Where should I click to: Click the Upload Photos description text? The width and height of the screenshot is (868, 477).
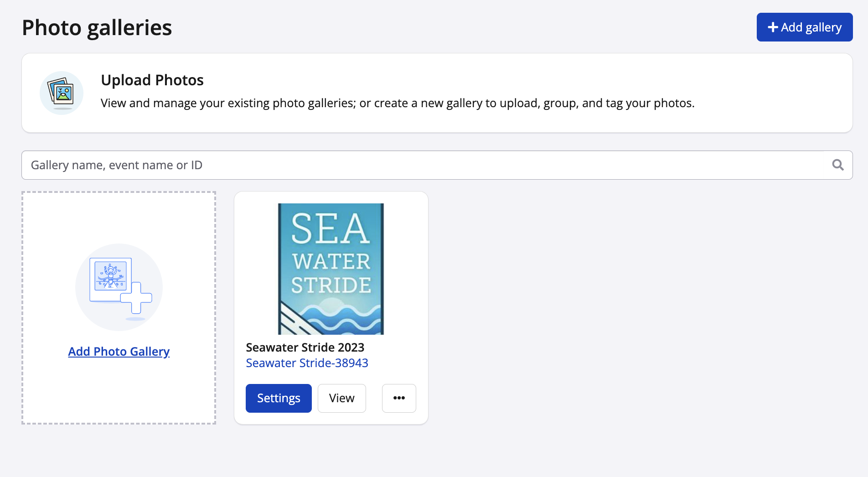tap(398, 104)
